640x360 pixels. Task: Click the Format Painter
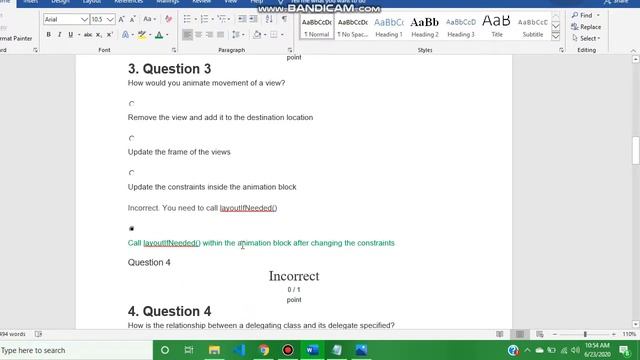16,38
